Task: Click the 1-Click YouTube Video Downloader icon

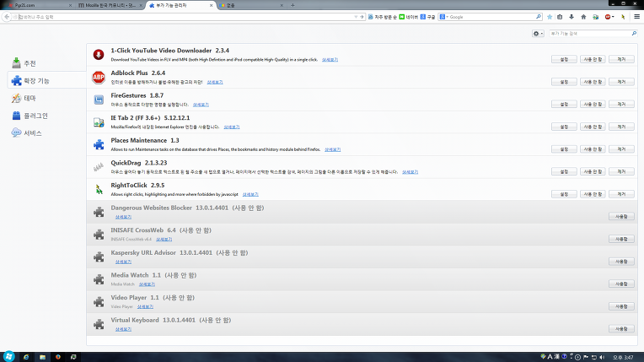Action: 99,56
